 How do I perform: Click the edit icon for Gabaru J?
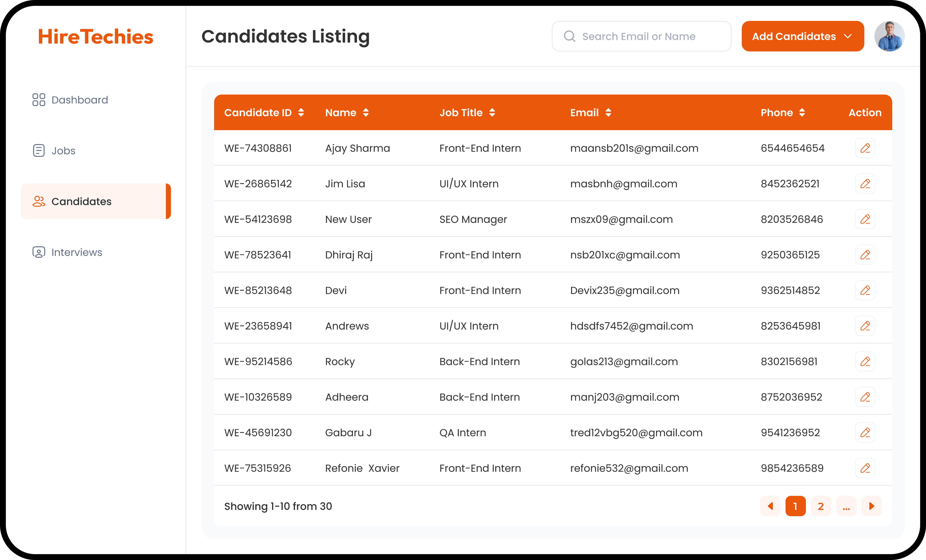pyautogui.click(x=865, y=433)
